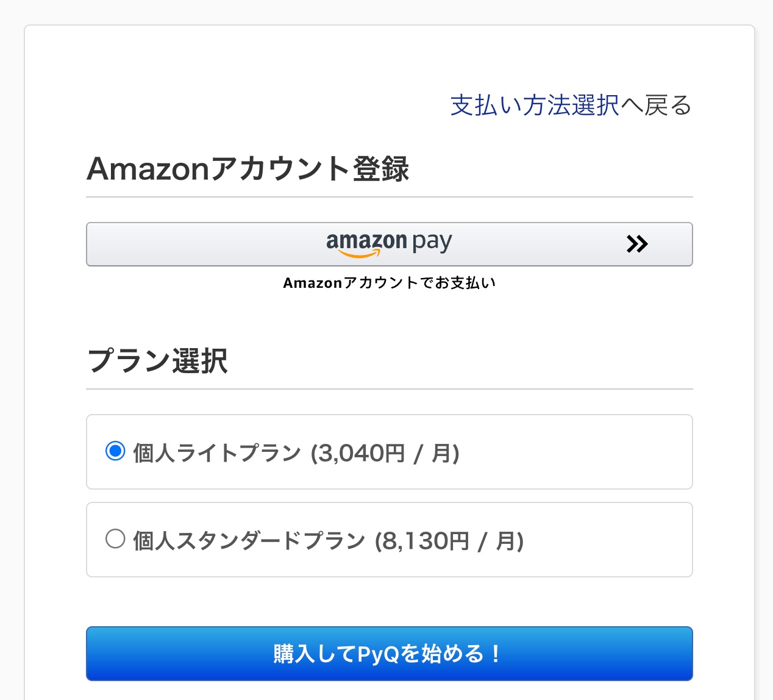Click the へ戻る text beside the link
Screen dimensions: 773x700
pos(657,105)
